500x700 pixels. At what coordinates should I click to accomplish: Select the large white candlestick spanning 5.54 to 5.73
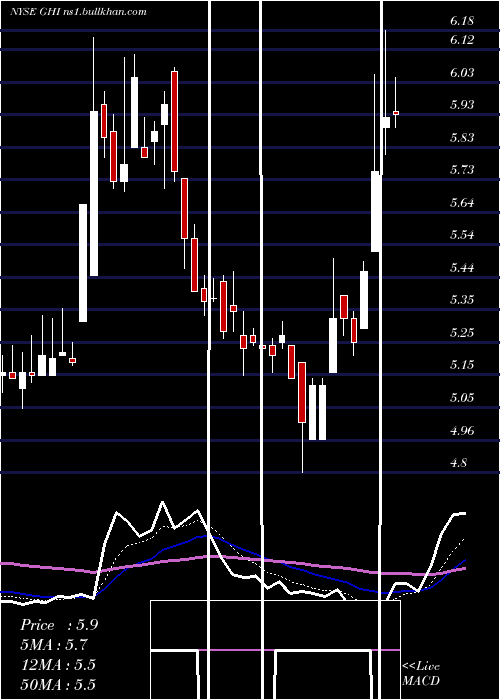pos(376,211)
